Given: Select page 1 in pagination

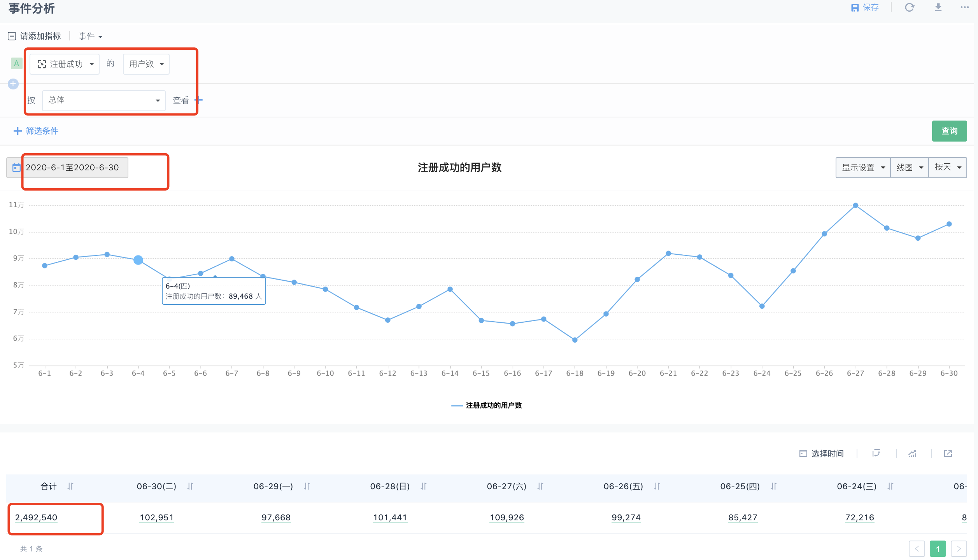Looking at the screenshot, I should point(938,549).
